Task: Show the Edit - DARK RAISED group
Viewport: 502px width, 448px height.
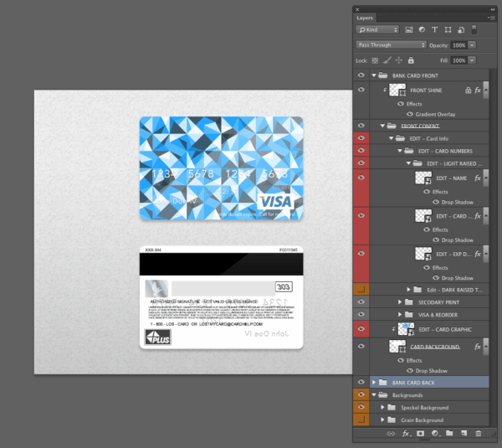Action: 361,289
